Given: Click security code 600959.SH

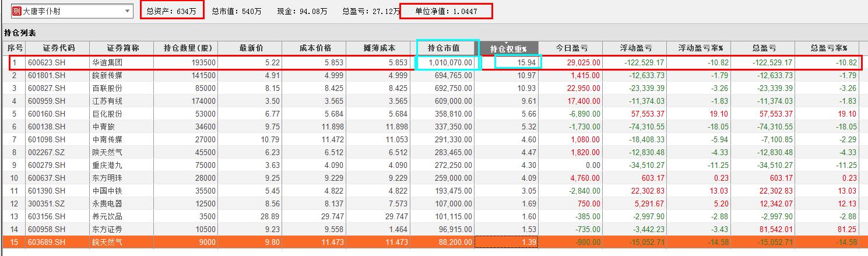Looking at the screenshot, I should [47, 100].
